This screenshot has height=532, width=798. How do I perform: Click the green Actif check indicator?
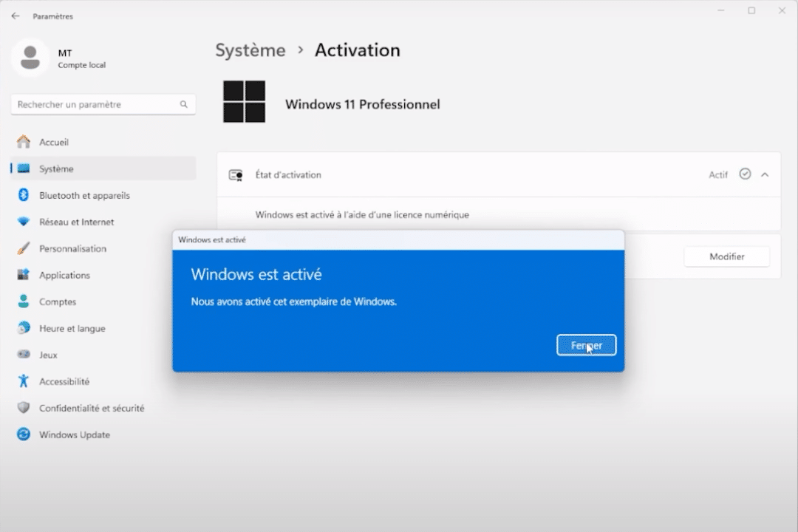[746, 174]
